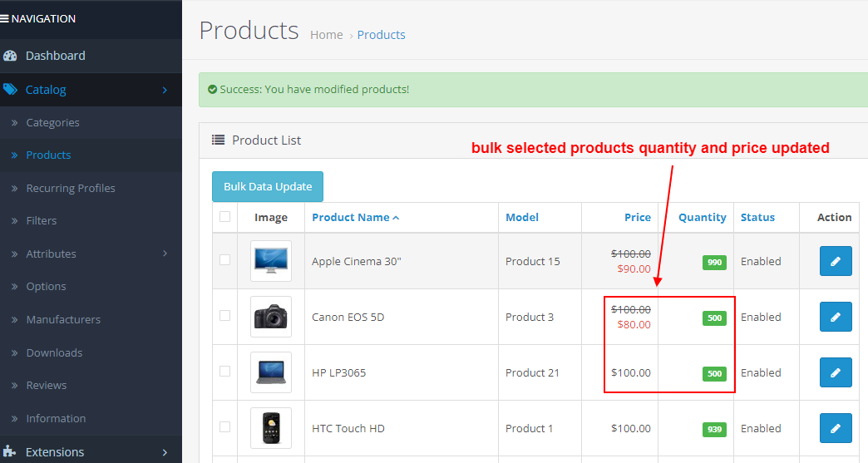Click pencil edit icon for Canon EOS 5D
868x463 pixels.
835,317
